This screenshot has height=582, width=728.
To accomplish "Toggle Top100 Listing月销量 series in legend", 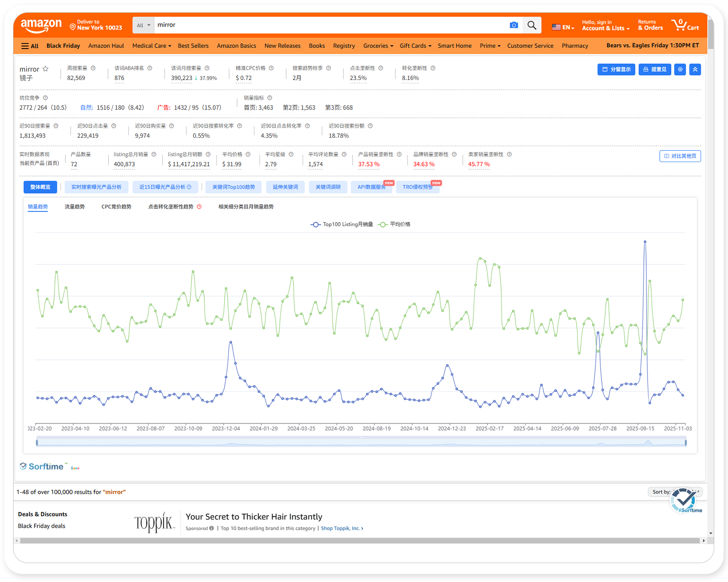I will 342,225.
